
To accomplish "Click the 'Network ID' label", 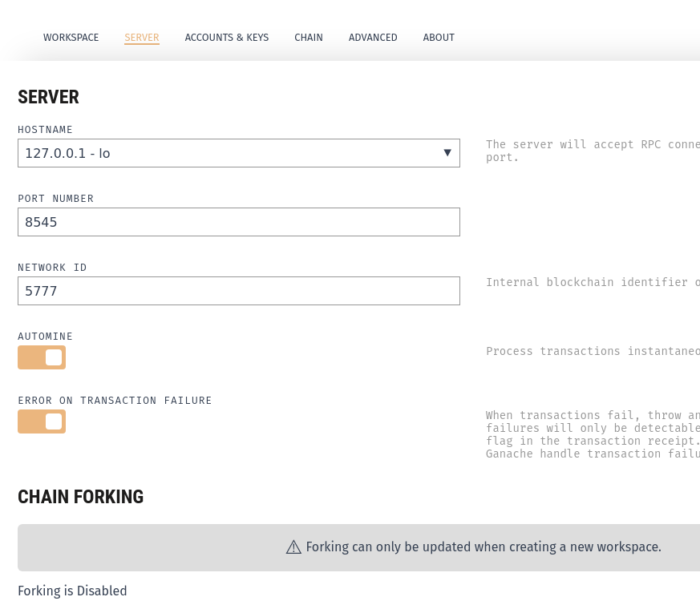I will [x=52, y=268].
